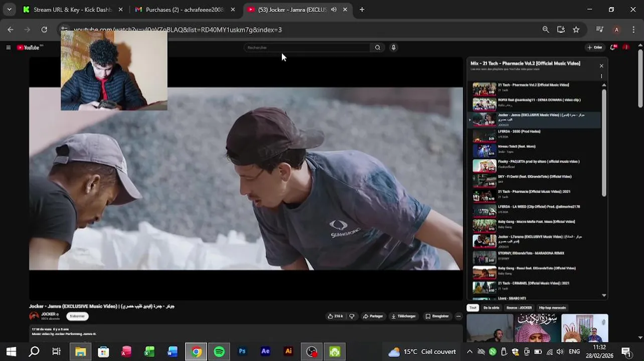
Task: Click the S'abonner subscribe button
Action: 77,316
